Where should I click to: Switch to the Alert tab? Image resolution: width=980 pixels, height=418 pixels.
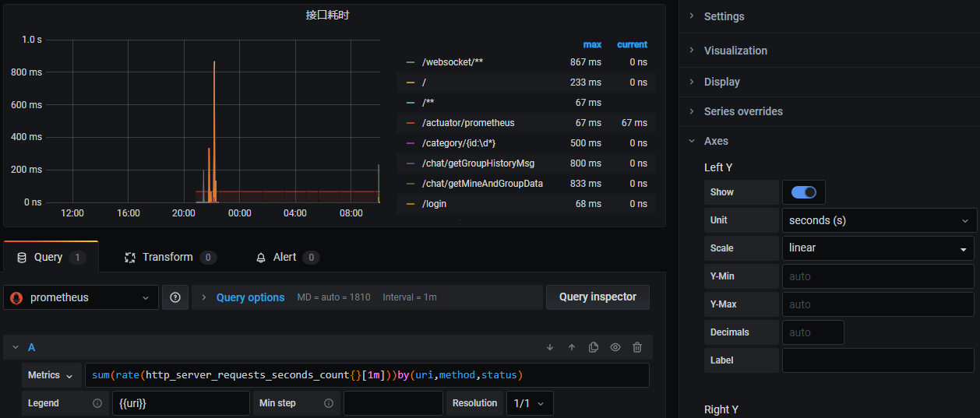284,257
